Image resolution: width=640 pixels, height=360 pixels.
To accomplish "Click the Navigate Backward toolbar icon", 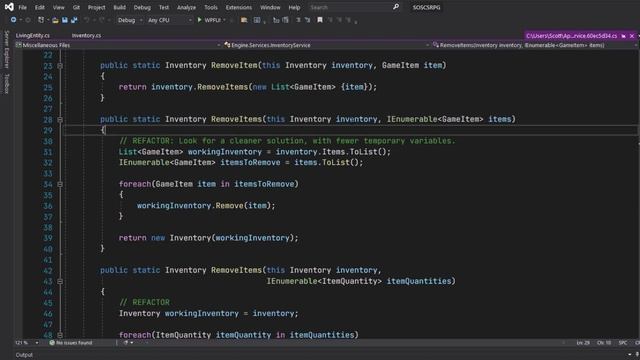I will point(13,20).
